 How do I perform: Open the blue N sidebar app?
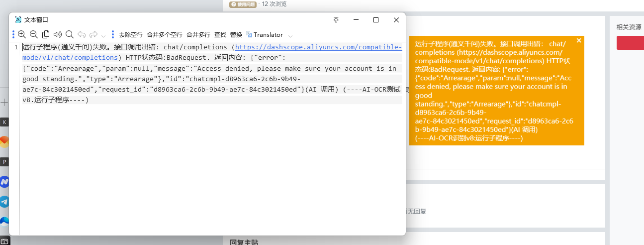click(x=4, y=181)
